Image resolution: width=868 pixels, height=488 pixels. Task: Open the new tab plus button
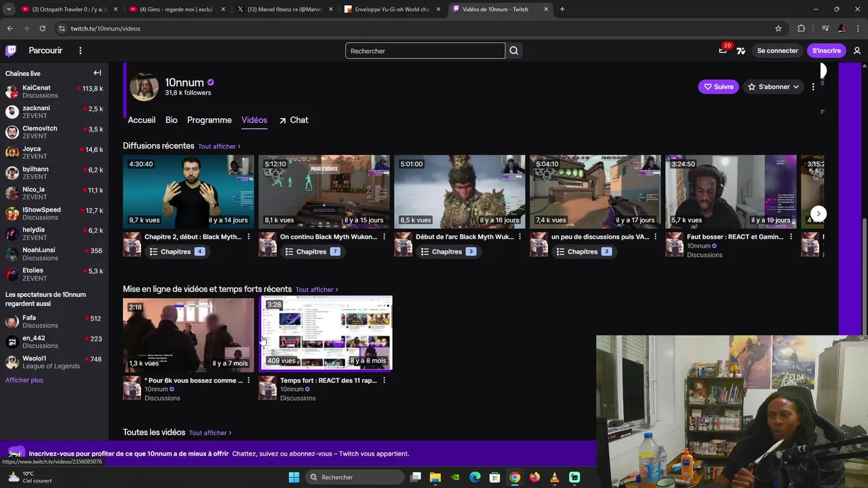tap(562, 9)
